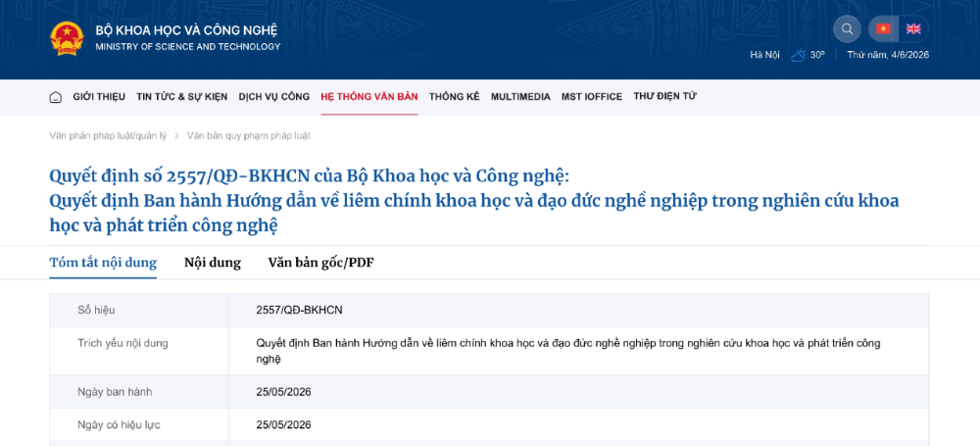The image size is (980, 446).
Task: Click the Ngày ban hành label
Action: pos(115,392)
